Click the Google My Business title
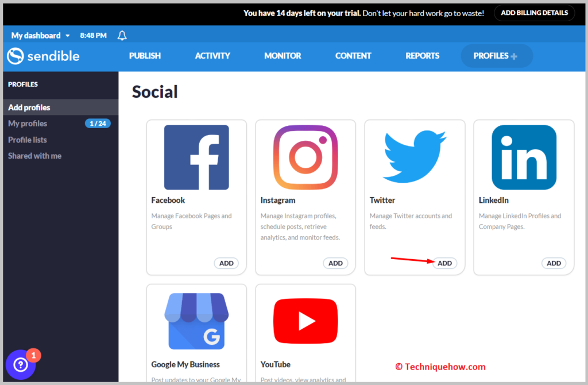Screen dimensions: 588x385 (185, 364)
